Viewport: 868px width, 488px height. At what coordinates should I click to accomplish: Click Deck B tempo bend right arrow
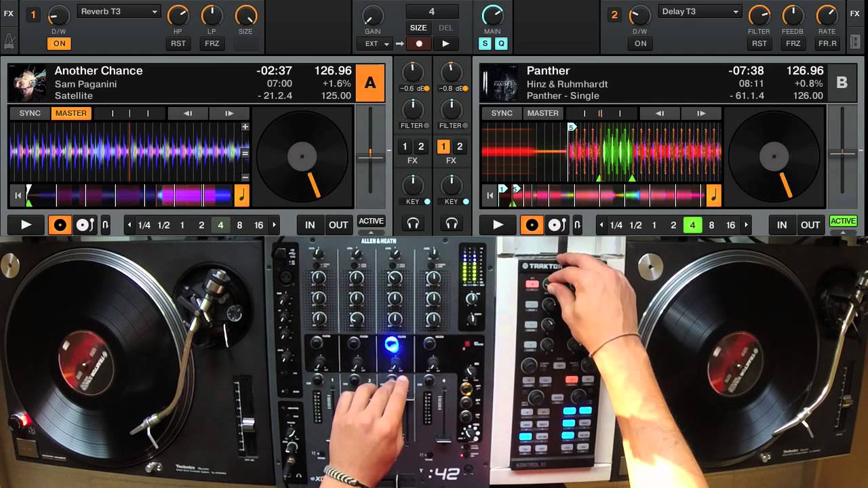click(701, 113)
